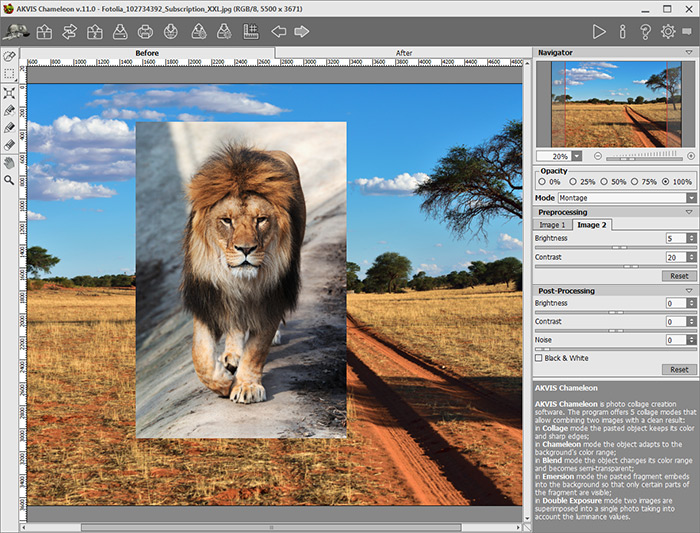Click the round download-arrow publish icon

[x=171, y=32]
